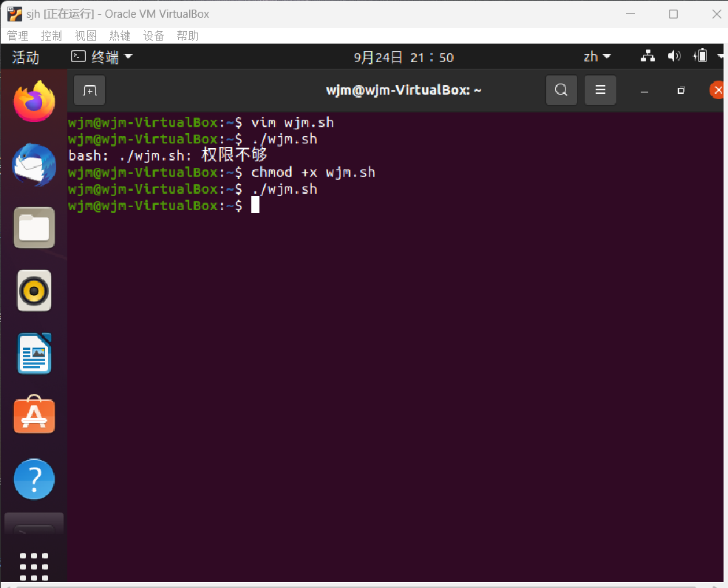Show applications grid in the dock

(x=34, y=567)
